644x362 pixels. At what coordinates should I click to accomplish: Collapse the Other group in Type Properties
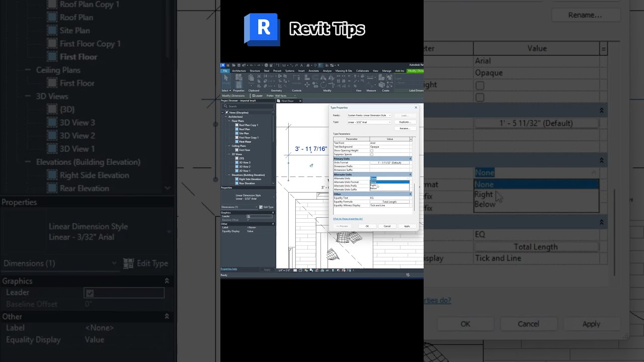[x=410, y=194]
